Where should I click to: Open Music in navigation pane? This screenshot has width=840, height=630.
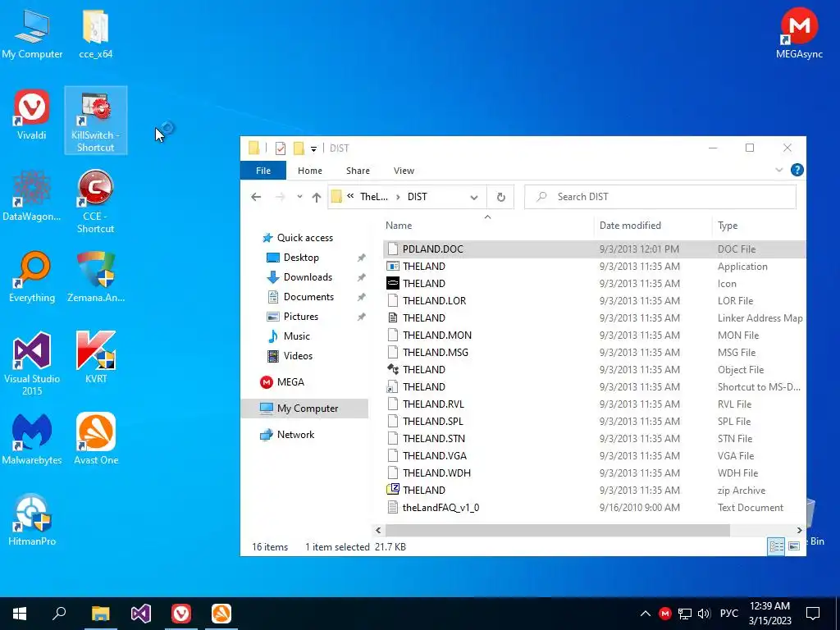289,336
